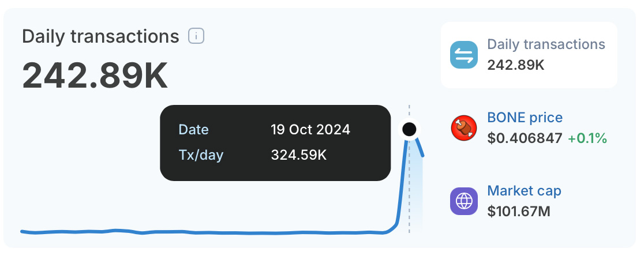Click the blue swap-arrows transactions icon

464,55
